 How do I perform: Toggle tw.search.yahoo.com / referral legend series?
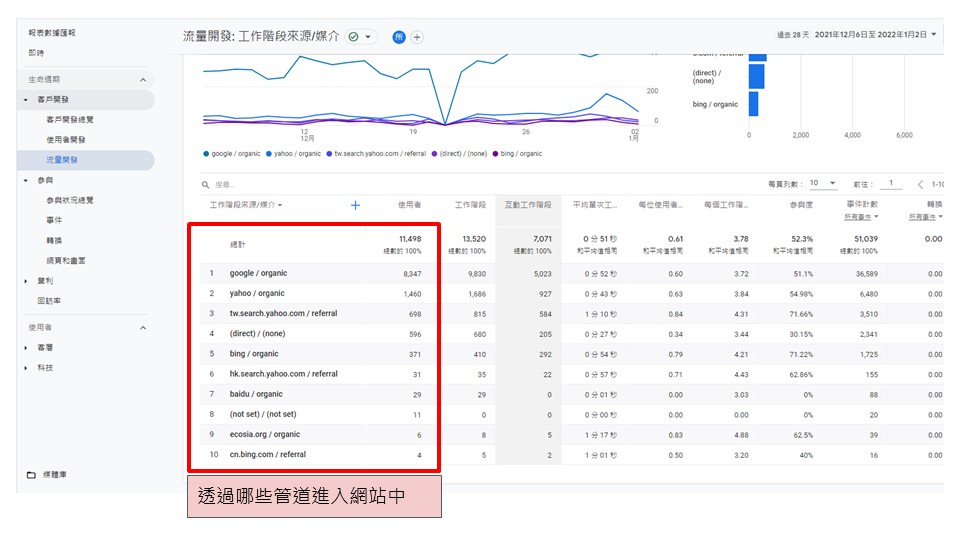click(376, 154)
